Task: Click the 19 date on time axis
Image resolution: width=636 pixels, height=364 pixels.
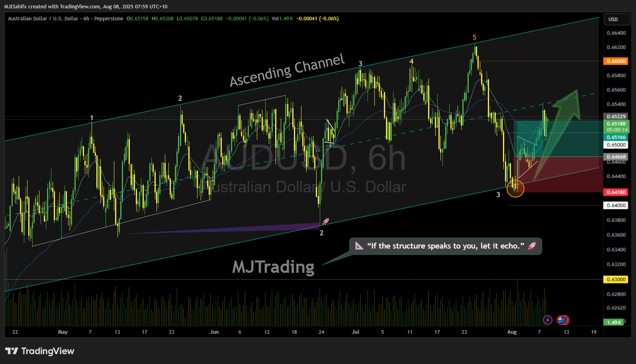Action: tap(594, 332)
